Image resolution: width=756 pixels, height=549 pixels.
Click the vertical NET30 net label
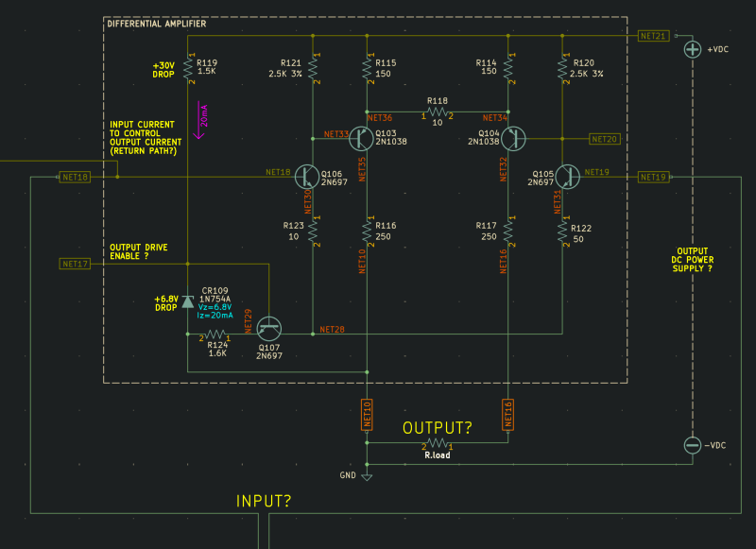[x=308, y=201]
